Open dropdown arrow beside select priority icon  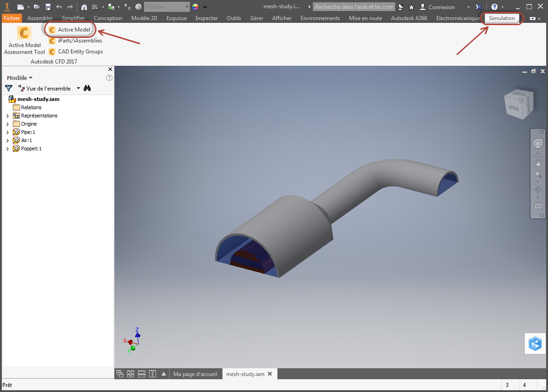coord(119,7)
